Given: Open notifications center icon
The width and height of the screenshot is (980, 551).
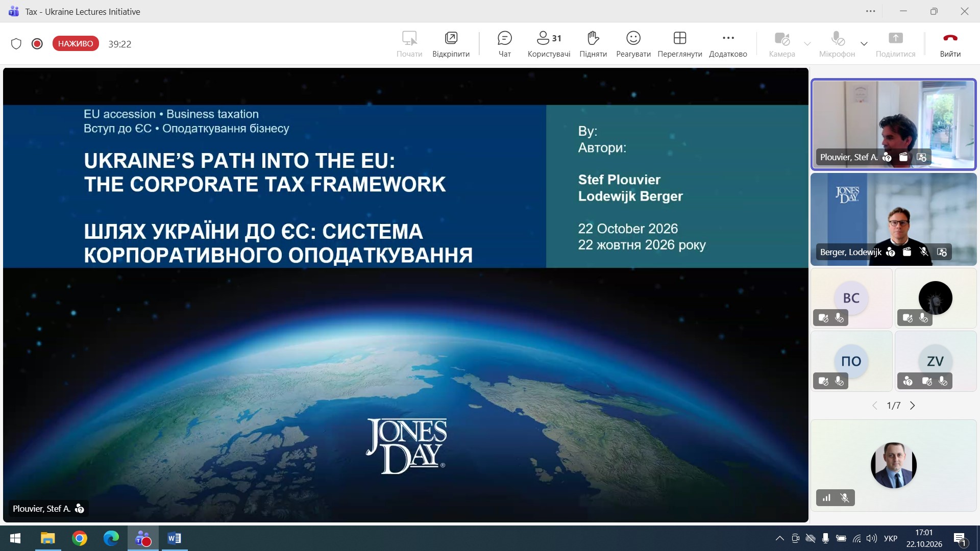Looking at the screenshot, I should [960, 539].
